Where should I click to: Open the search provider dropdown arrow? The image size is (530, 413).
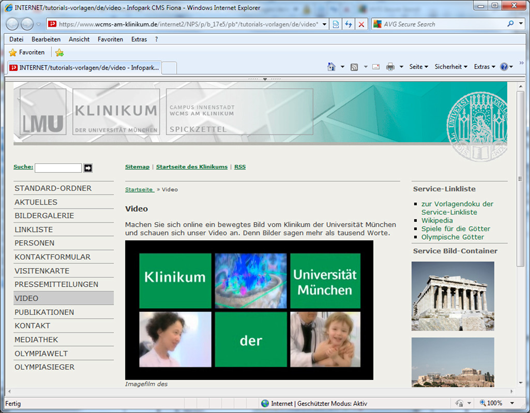click(x=521, y=24)
